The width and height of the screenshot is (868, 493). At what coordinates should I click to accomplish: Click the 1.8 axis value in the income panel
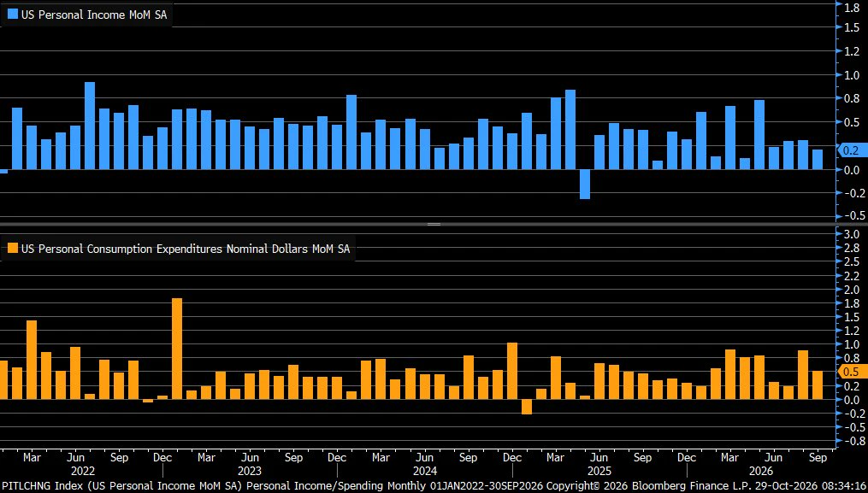[852, 7]
